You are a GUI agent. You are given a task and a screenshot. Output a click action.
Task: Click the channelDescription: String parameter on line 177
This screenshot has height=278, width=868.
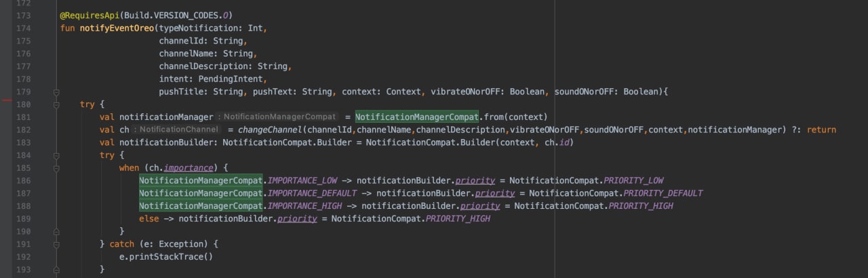point(223,66)
